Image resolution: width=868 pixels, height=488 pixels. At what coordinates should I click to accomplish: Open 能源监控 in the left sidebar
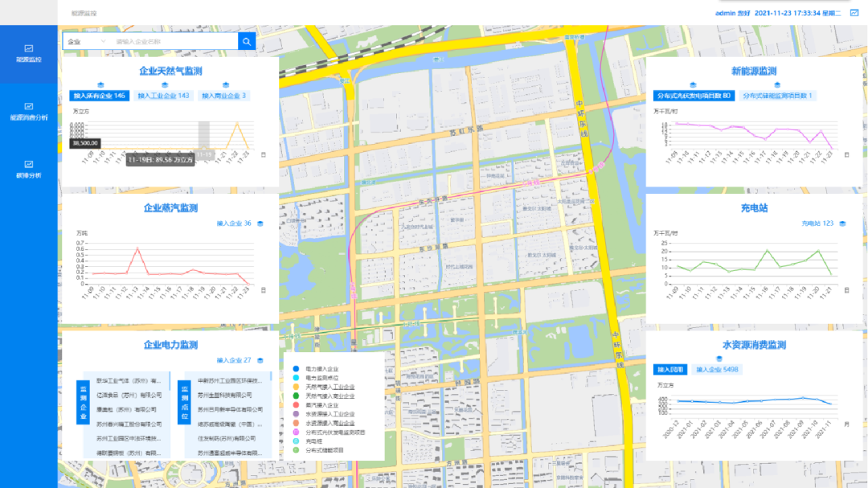pos(28,54)
